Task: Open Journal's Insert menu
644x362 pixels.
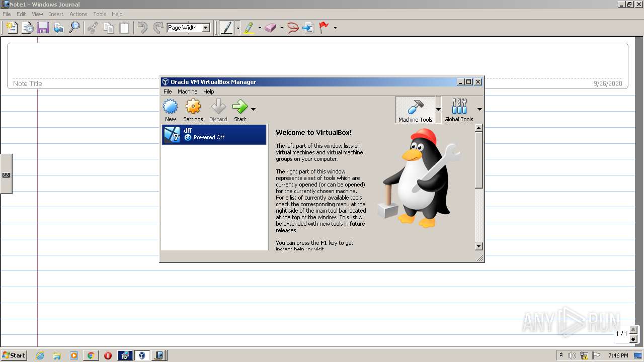Action: click(x=56, y=14)
